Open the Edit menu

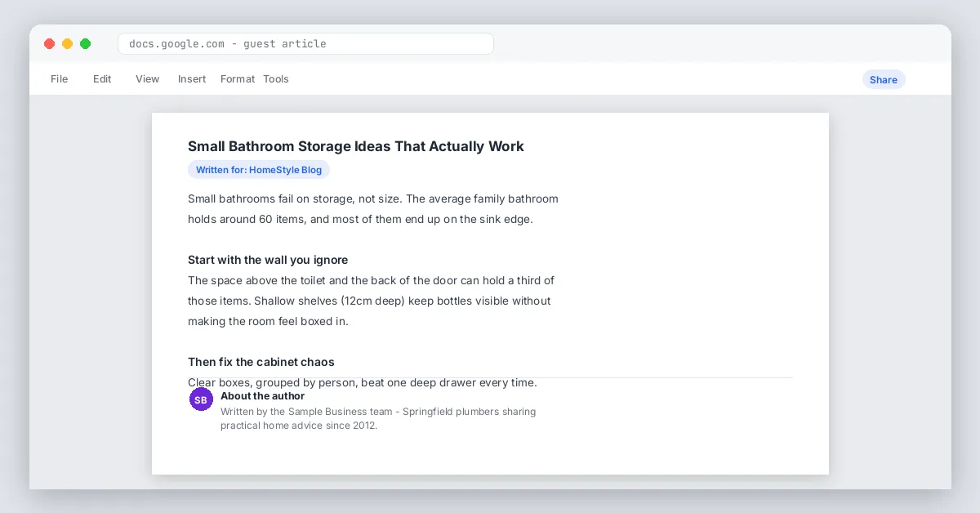click(x=102, y=79)
